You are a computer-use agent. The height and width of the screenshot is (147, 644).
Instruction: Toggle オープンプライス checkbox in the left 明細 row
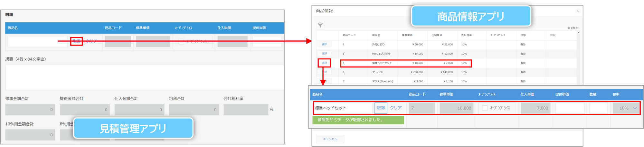click(181, 41)
